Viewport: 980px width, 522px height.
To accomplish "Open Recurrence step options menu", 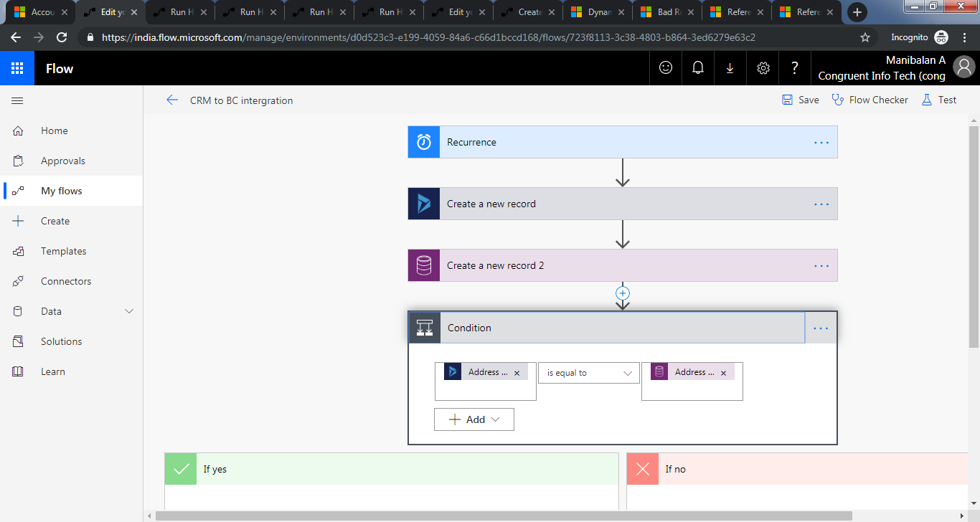I will [x=821, y=142].
